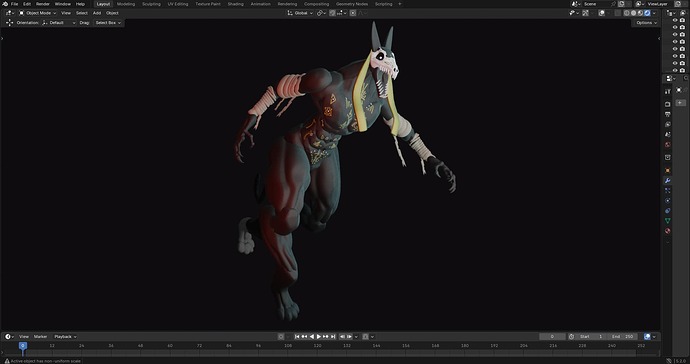Viewport: 690px width, 364px height.
Task: Switch to the Shading workspace tab
Action: coord(235,4)
